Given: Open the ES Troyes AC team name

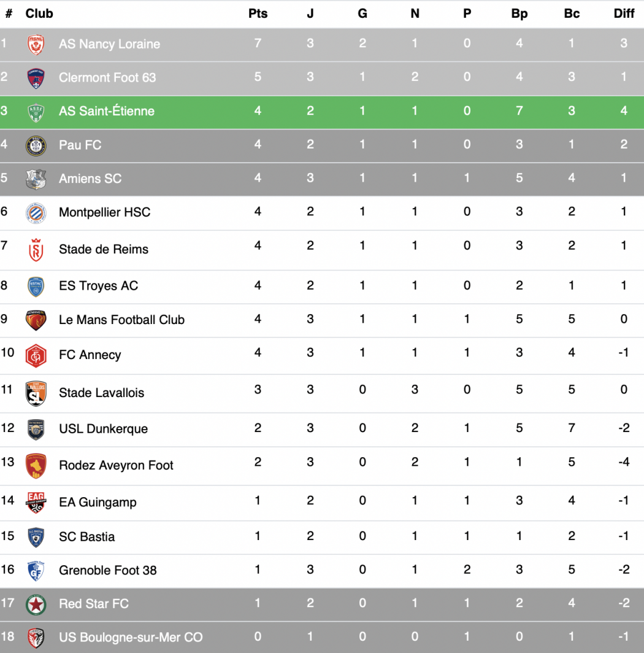Looking at the screenshot, I should (x=98, y=286).
